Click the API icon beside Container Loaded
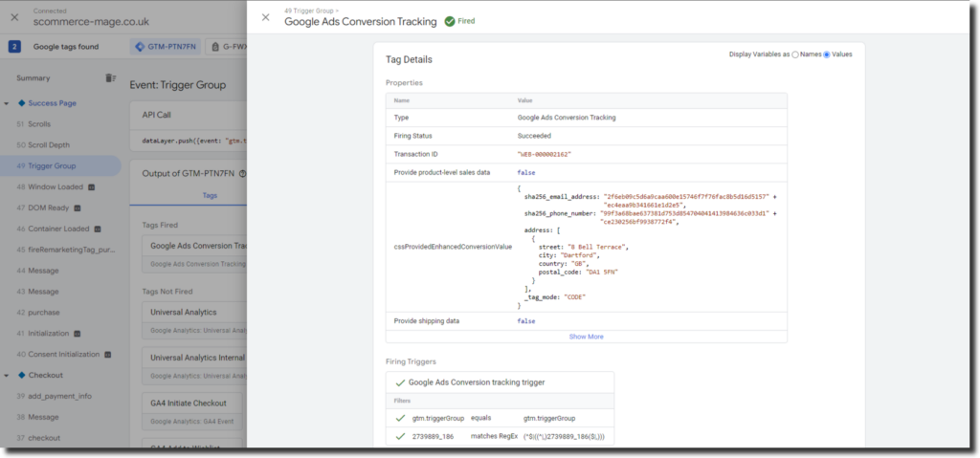Viewport: 980px width, 458px height. (x=98, y=229)
